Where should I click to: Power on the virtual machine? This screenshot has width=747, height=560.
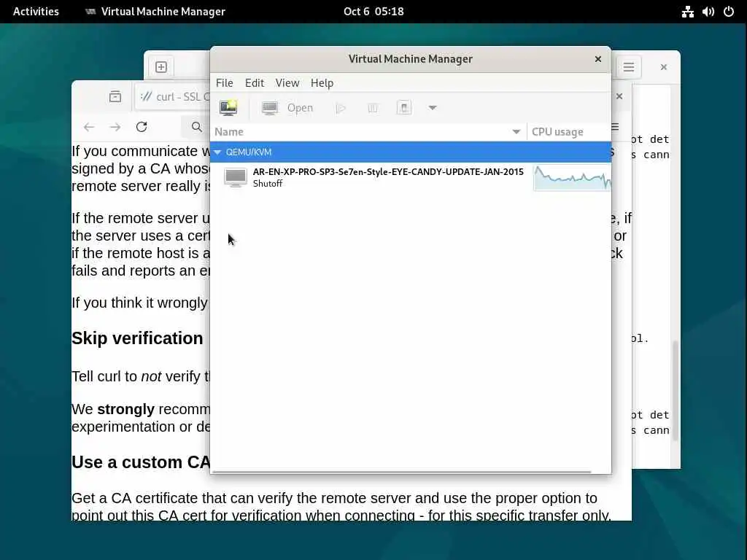click(340, 108)
